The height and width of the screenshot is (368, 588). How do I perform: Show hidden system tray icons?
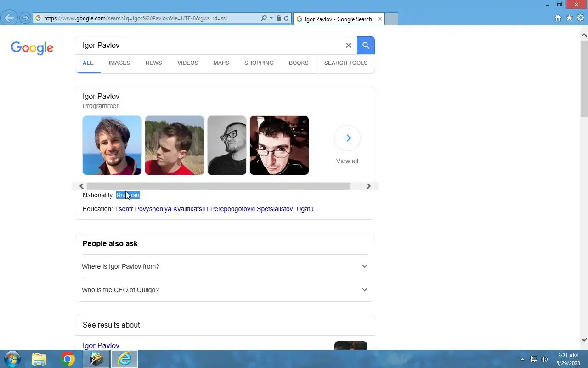[522, 359]
